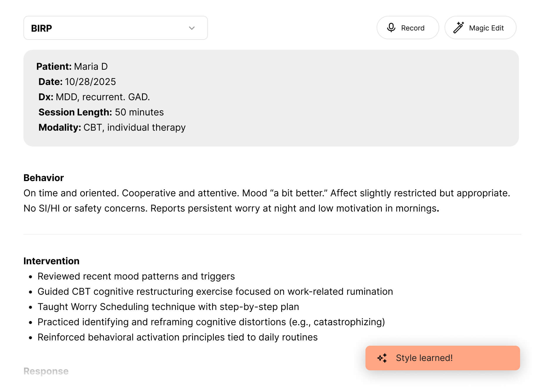Open the BIRP template dropdown
This screenshot has width=540, height=392.
pos(115,28)
